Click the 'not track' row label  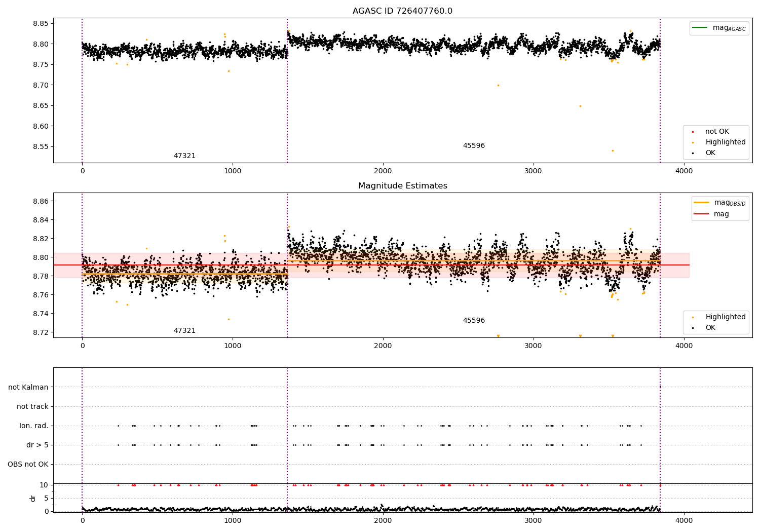coord(32,406)
